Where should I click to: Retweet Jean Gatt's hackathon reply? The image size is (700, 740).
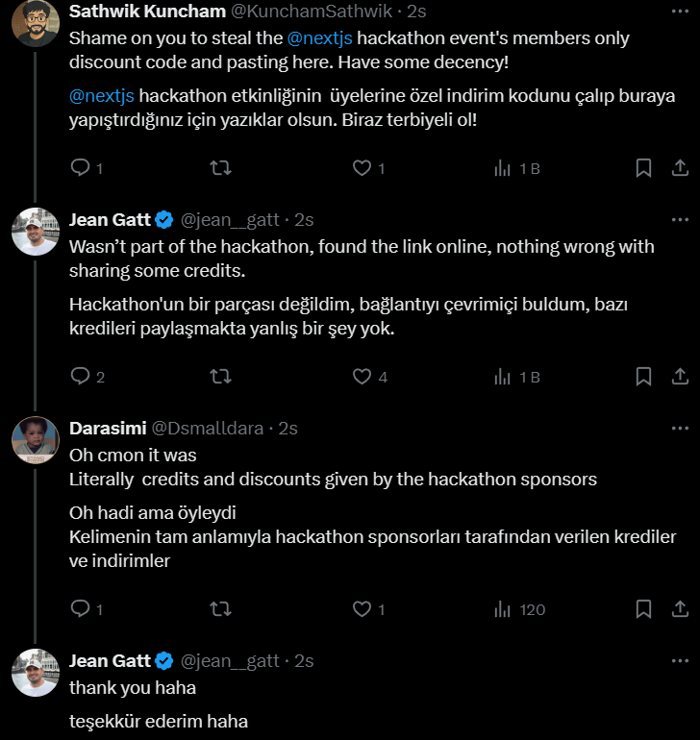coord(220,376)
